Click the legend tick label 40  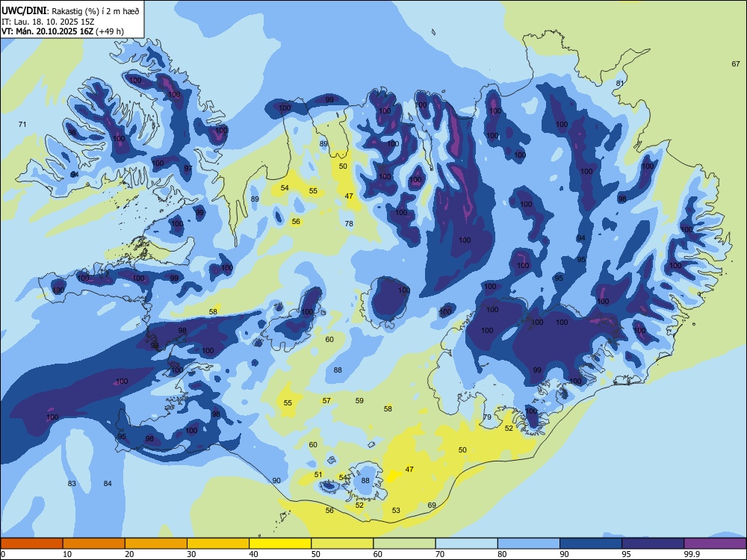pyautogui.click(x=253, y=554)
